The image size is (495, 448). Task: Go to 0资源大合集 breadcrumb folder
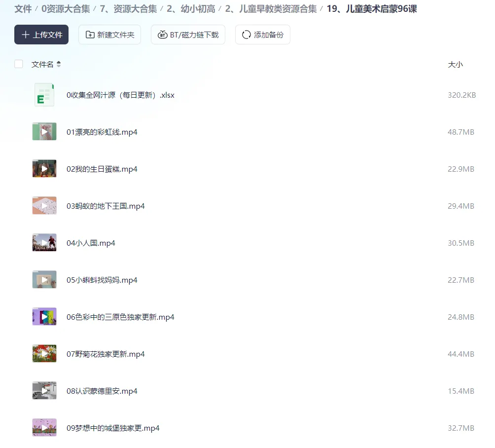pos(66,9)
